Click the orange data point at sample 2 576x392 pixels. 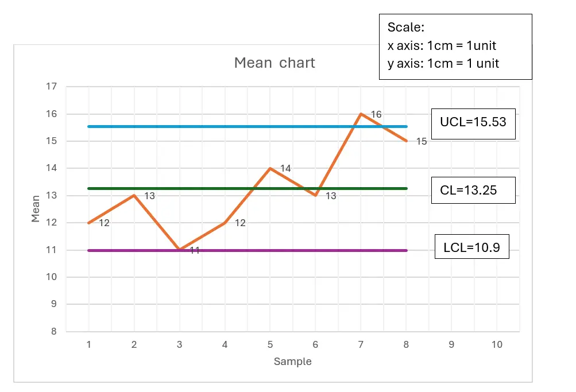tap(134, 195)
